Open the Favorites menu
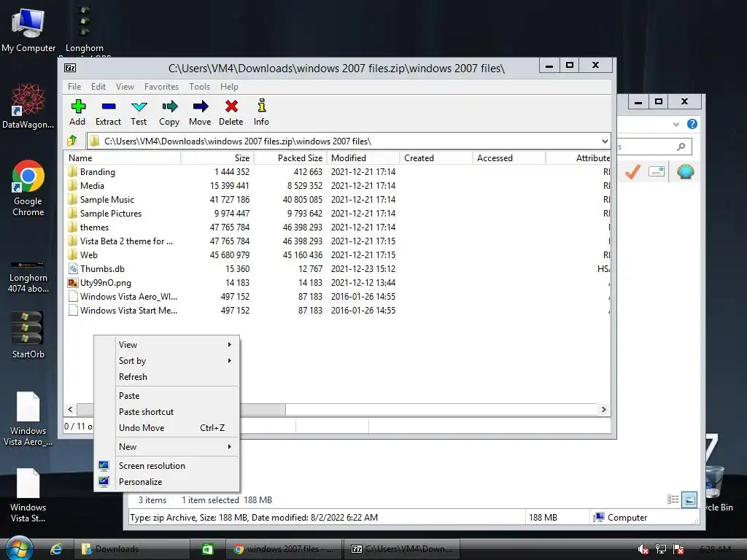747x560 pixels. 161,87
